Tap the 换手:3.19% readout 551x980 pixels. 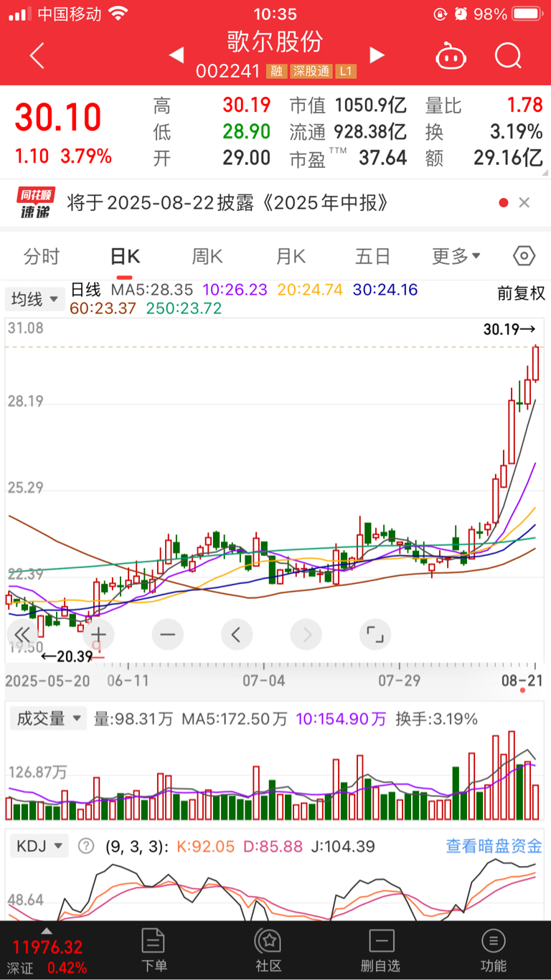[x=436, y=718]
